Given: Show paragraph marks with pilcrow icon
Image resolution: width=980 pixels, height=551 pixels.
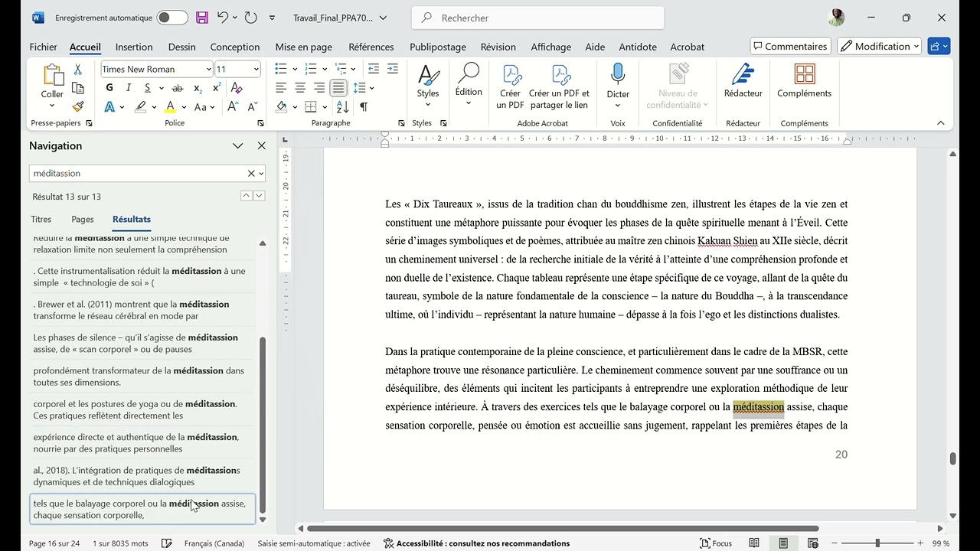Looking at the screenshot, I should point(364,107).
